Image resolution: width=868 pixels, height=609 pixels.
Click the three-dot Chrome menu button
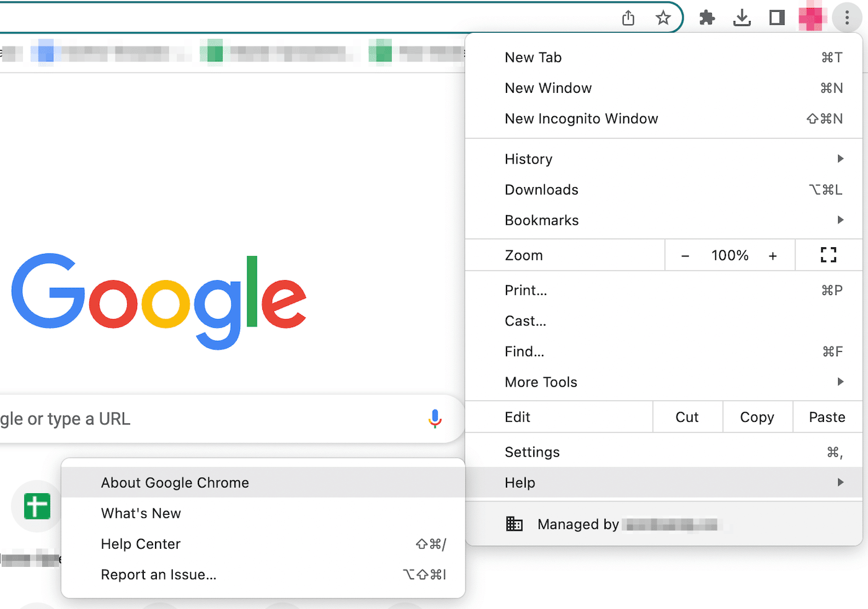tap(847, 18)
